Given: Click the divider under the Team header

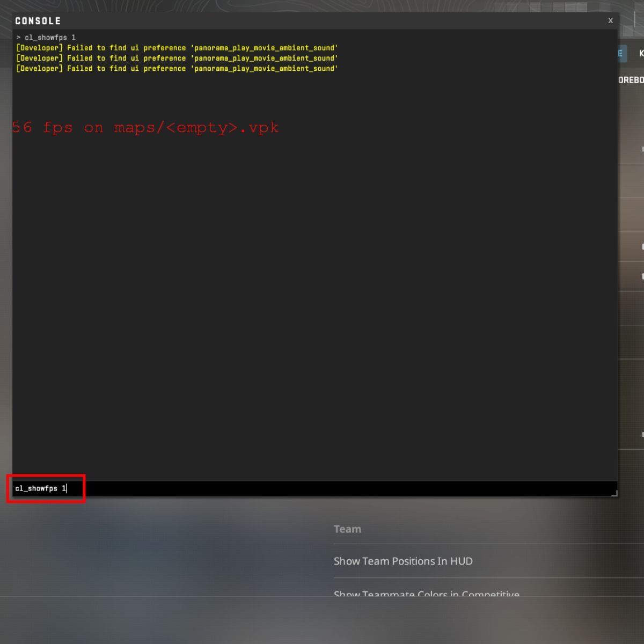Looking at the screenshot, I should [x=483, y=544].
